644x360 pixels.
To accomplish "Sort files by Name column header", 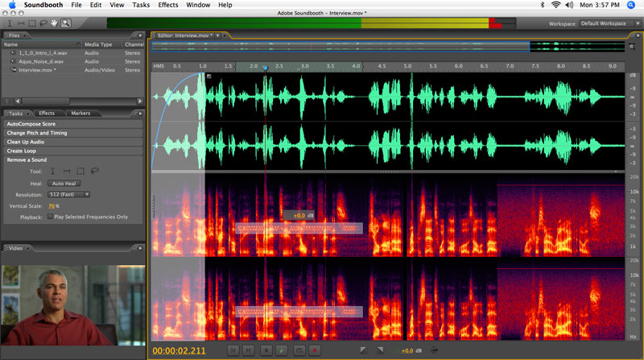I will click(42, 44).
